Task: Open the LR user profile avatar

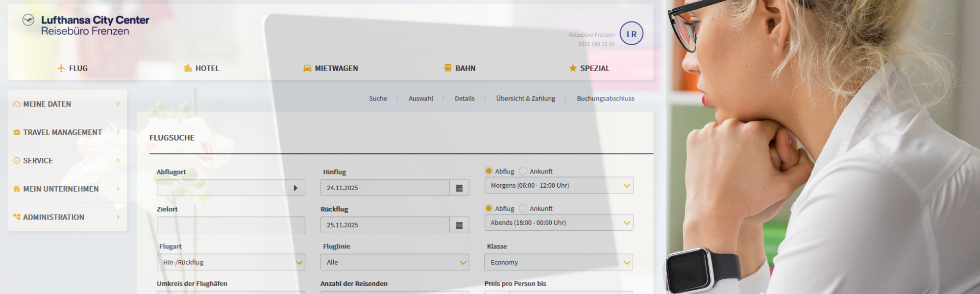Action: [631, 34]
